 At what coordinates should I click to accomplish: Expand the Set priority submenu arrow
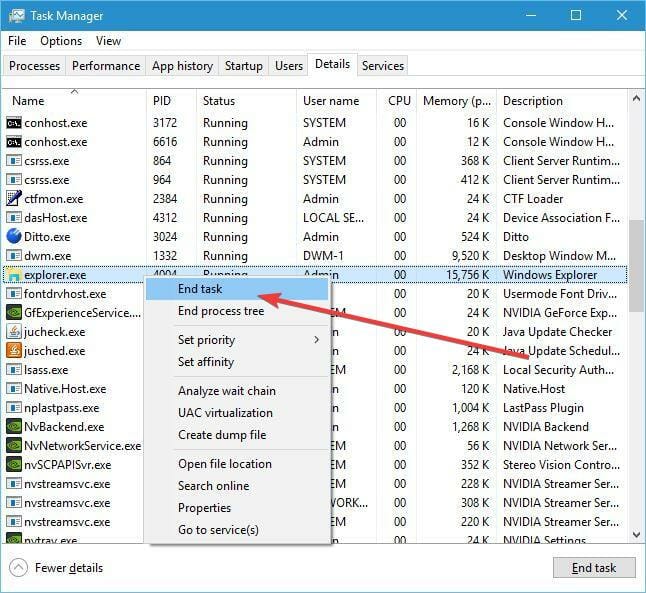316,340
